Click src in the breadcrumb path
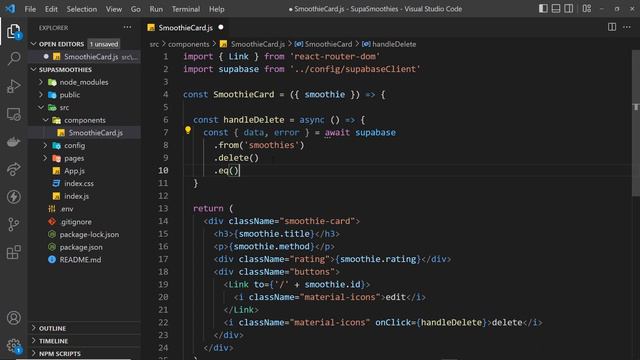This screenshot has height=360, width=640. (154, 44)
